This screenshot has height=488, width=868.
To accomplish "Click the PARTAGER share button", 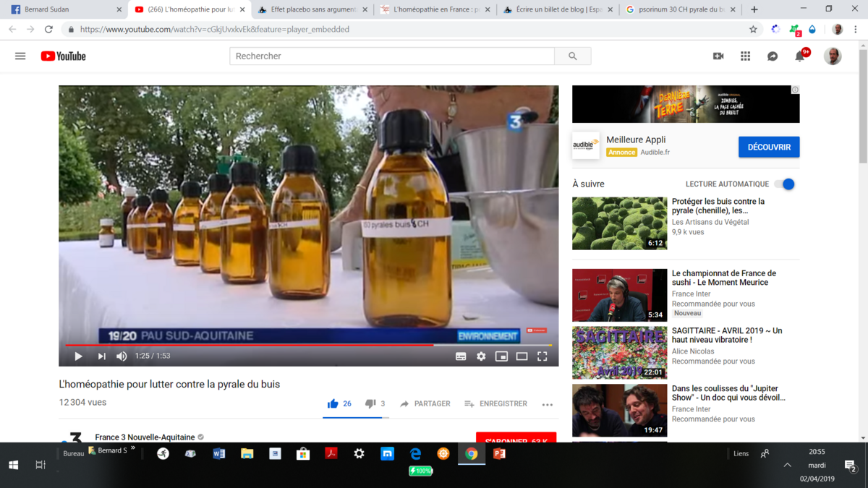I will 425,403.
